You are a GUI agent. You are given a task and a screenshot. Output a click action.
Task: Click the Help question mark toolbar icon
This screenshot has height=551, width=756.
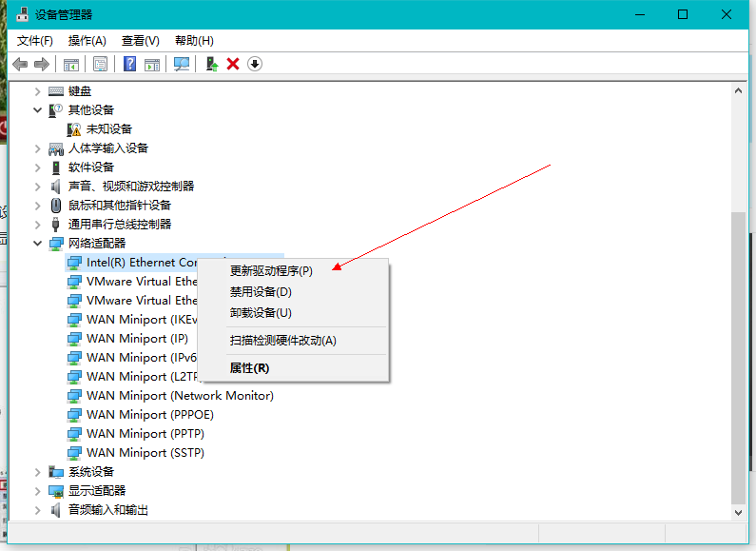(130, 64)
